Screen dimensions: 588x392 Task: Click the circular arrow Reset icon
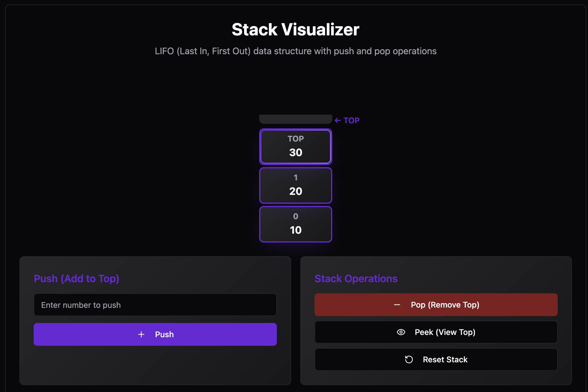pos(409,359)
